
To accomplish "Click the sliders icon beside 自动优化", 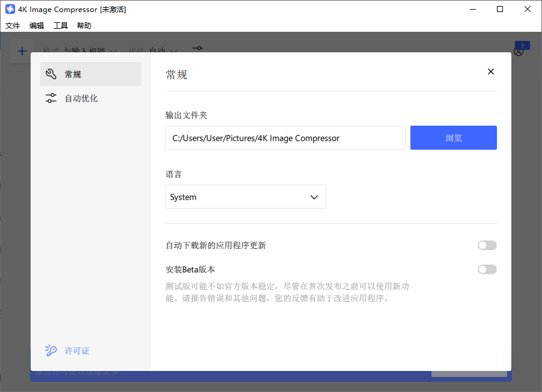I will (51, 98).
